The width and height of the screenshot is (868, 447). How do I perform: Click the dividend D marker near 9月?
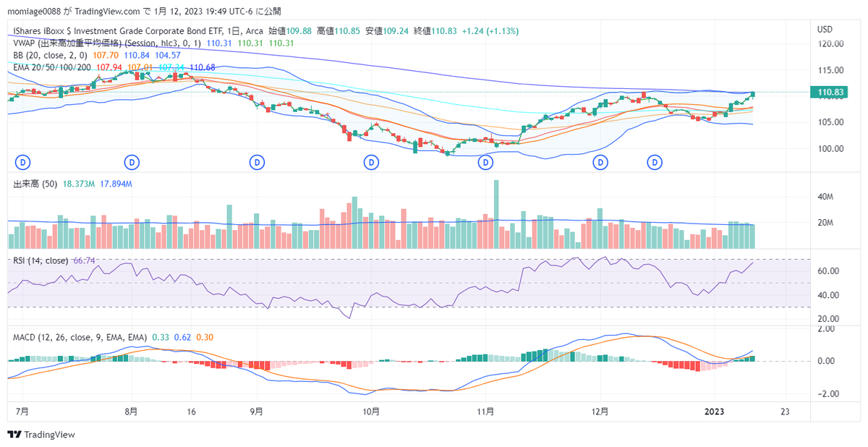tap(257, 162)
